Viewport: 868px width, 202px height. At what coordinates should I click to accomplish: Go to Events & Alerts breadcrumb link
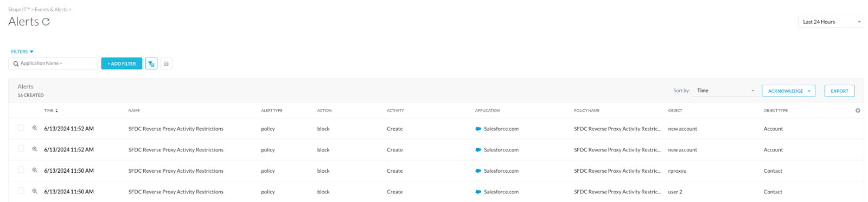(x=51, y=9)
